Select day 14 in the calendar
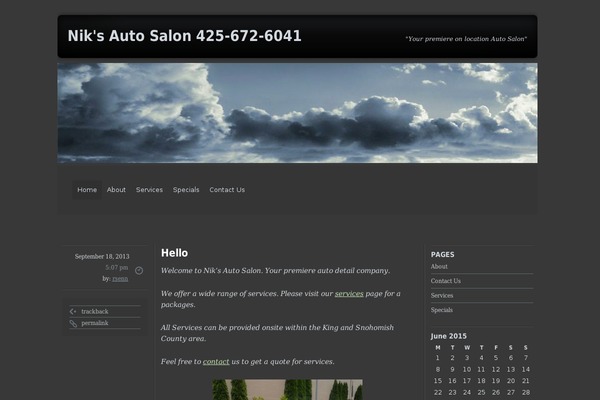This screenshot has width=600, height=400. (x=526, y=369)
